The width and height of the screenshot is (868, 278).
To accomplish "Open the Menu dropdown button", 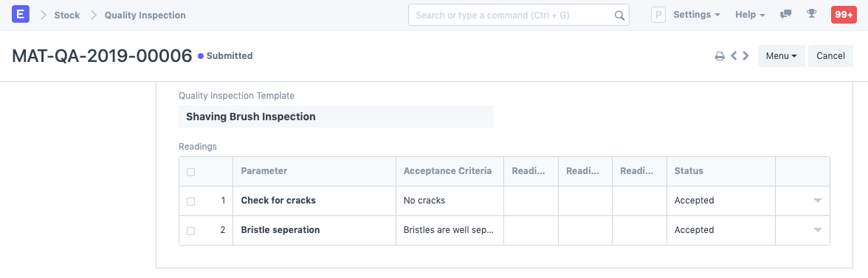I will 781,56.
